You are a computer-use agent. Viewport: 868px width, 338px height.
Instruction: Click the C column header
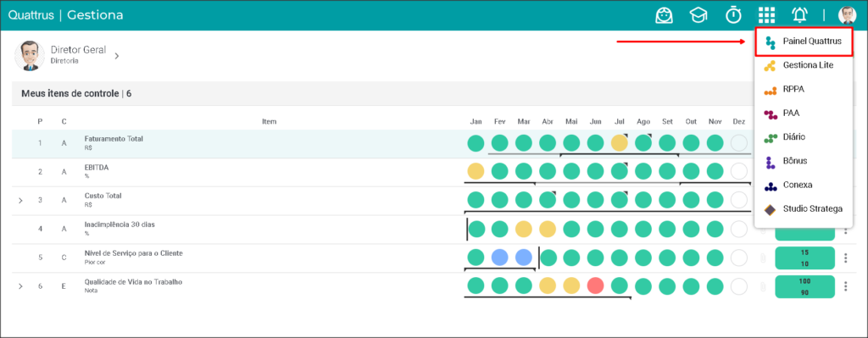pos(64,122)
